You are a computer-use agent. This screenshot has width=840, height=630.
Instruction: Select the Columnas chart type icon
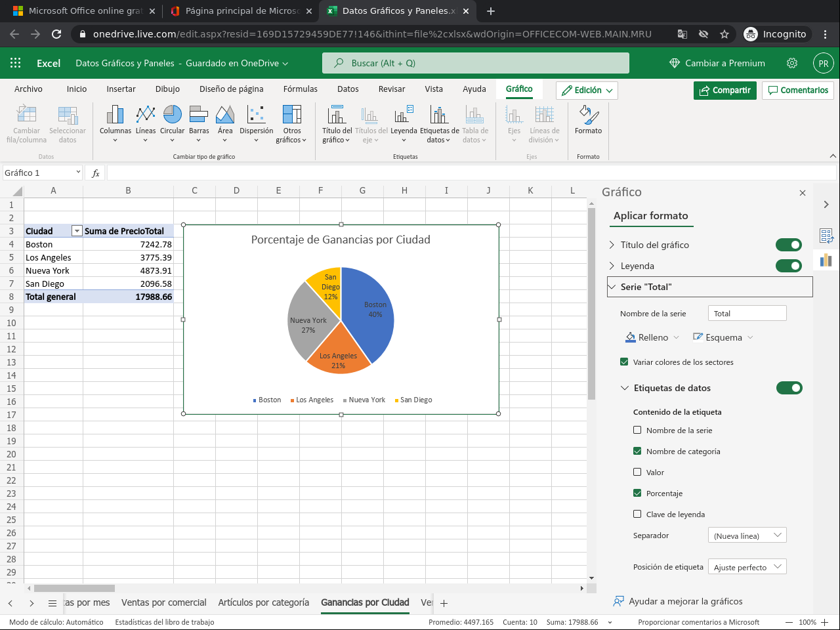coord(115,115)
